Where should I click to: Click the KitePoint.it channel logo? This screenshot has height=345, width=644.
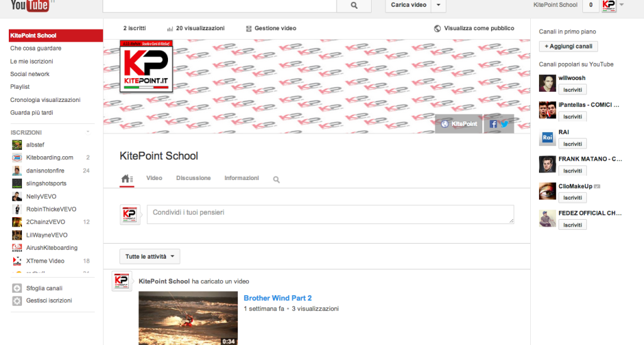coord(146,66)
